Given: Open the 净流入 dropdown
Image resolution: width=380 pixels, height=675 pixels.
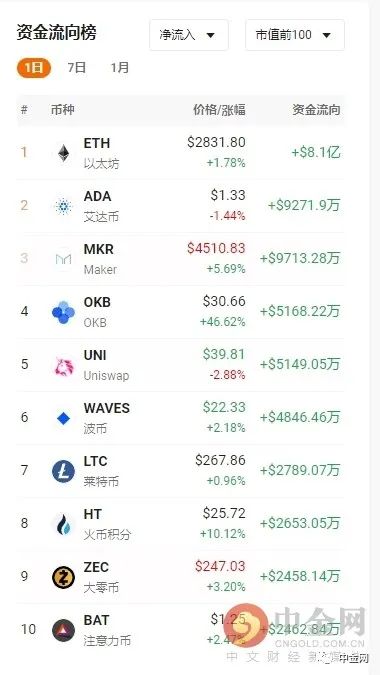Looking at the screenshot, I should coord(189,35).
